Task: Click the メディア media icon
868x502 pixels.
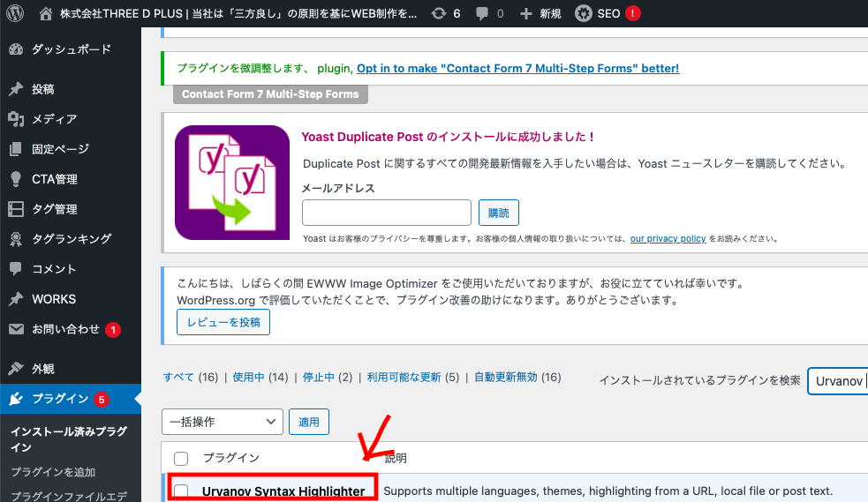Action: (16, 119)
